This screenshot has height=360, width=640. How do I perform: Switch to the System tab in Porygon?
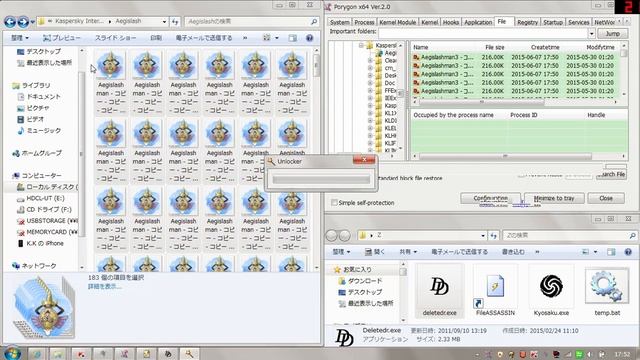340,22
